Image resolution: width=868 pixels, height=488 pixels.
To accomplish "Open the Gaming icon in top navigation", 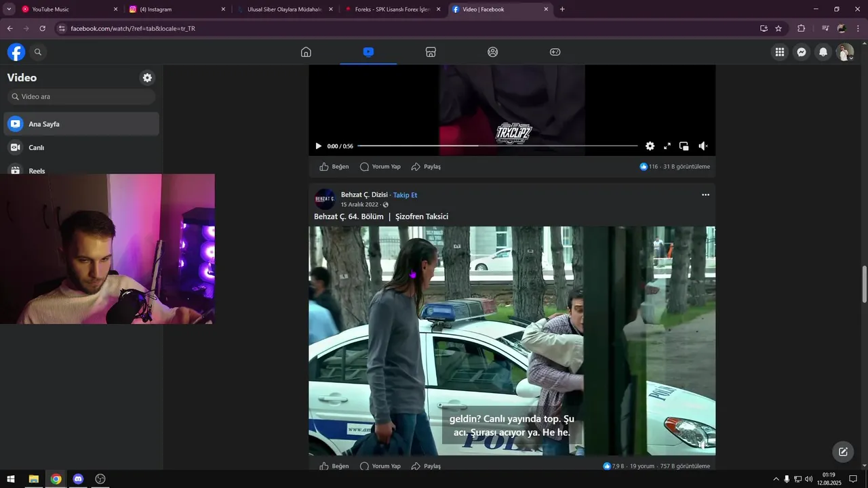I will [555, 52].
